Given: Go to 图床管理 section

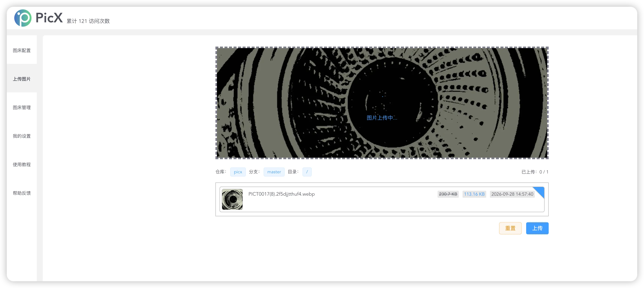Looking at the screenshot, I should click(22, 107).
